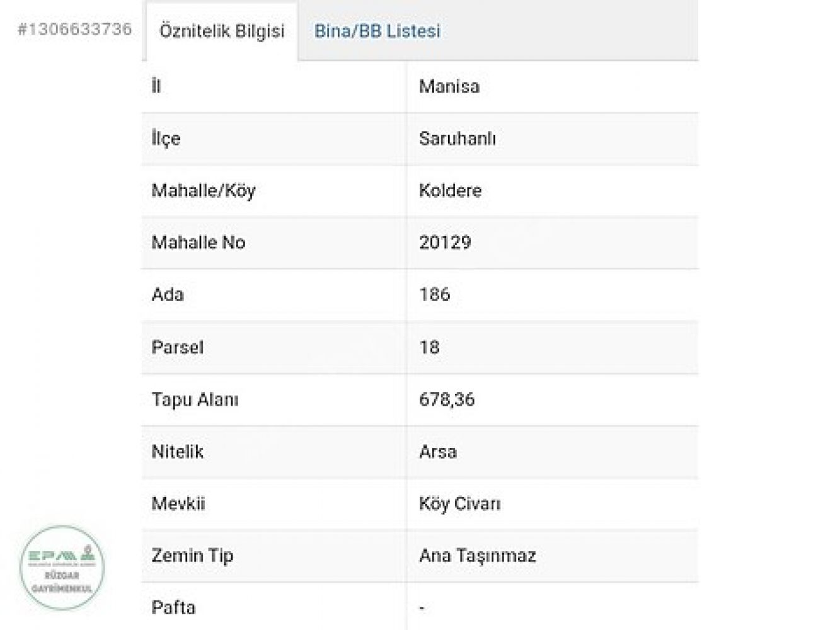
Task: Select the Mevkii row label
Action: click(178, 504)
